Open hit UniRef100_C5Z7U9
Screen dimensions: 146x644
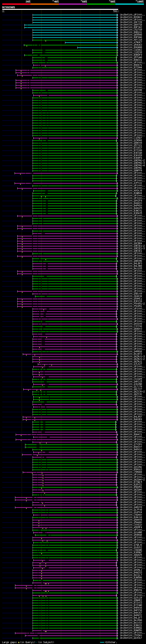131,30
